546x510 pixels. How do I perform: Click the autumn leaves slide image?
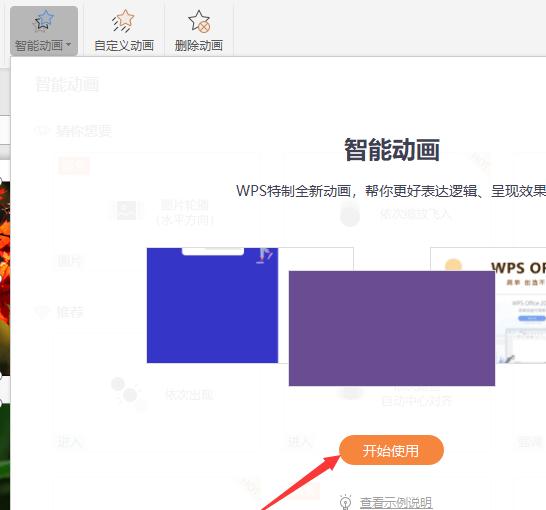coord(5,278)
